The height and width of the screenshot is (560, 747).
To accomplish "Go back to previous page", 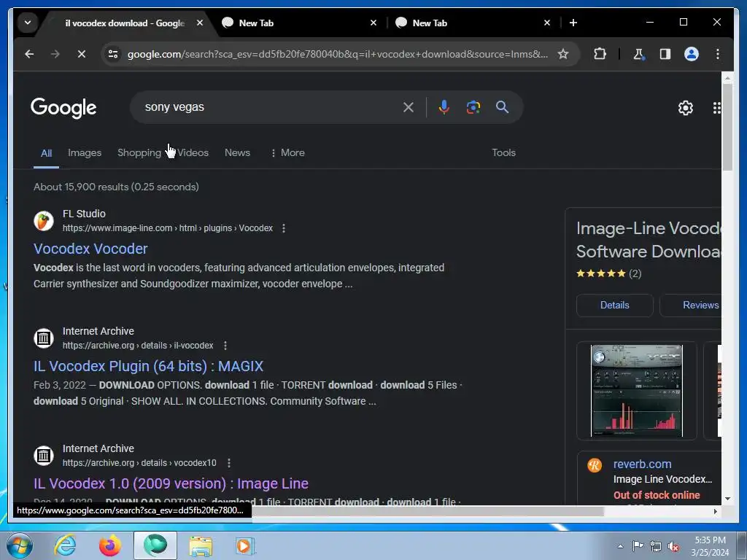I will click(x=29, y=54).
